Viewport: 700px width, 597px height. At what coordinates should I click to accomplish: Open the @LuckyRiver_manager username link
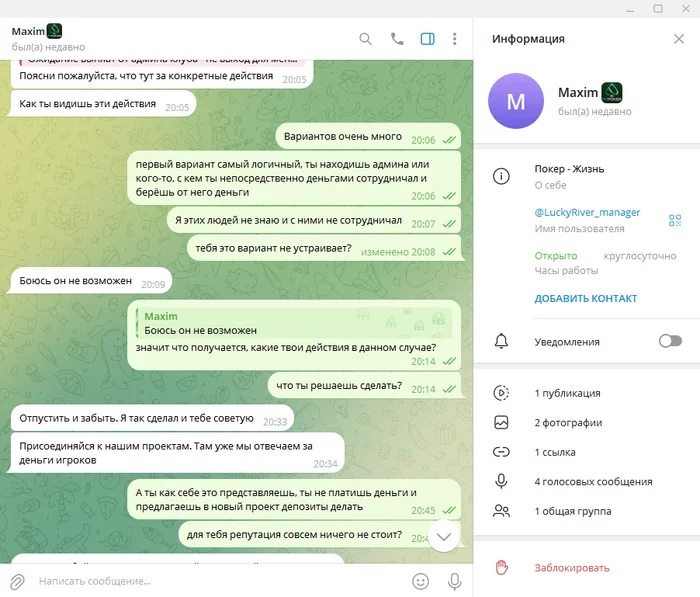587,213
